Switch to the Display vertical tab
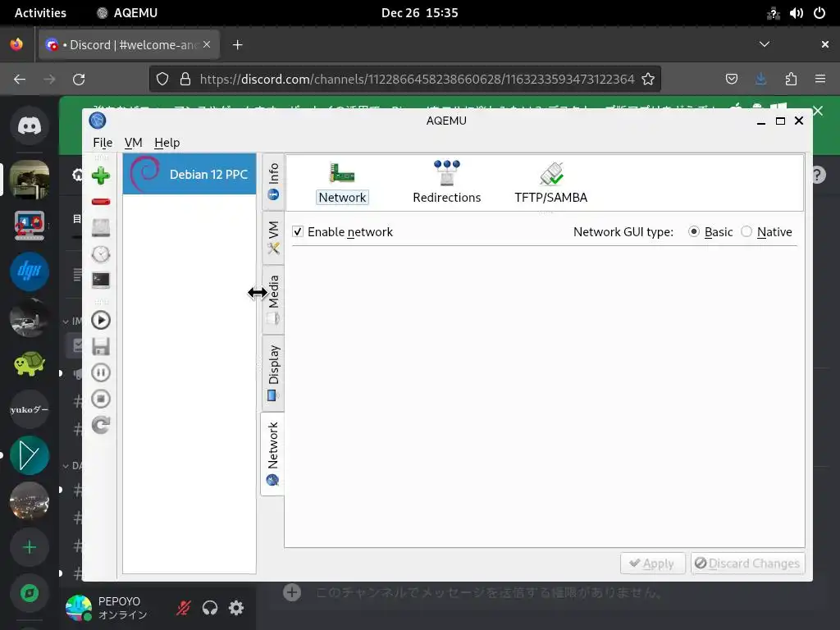 click(x=273, y=373)
